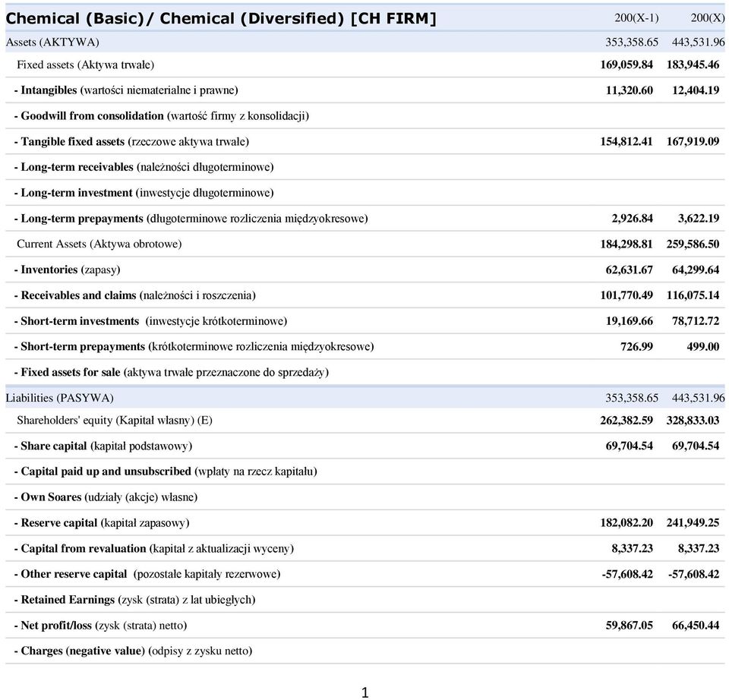Select the 200(X-1) column header
729x700 pixels.
pos(636,17)
